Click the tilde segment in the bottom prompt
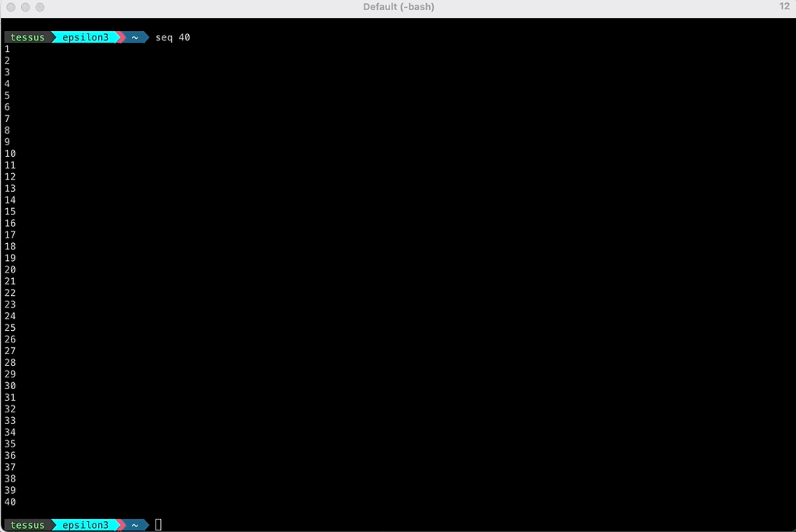796x532 pixels. (x=134, y=525)
